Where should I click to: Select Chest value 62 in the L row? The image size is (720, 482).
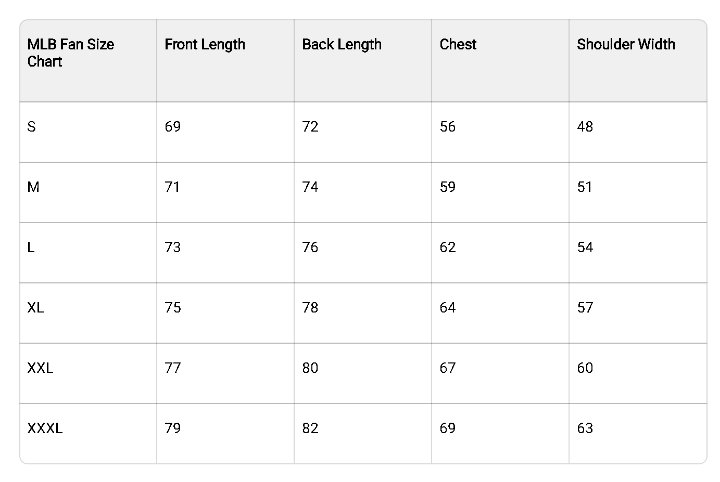click(448, 247)
